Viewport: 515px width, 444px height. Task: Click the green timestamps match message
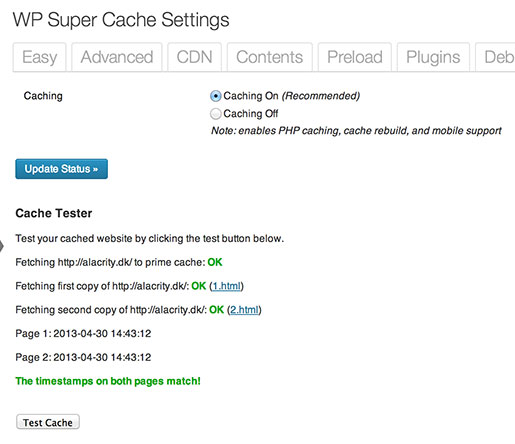click(108, 381)
